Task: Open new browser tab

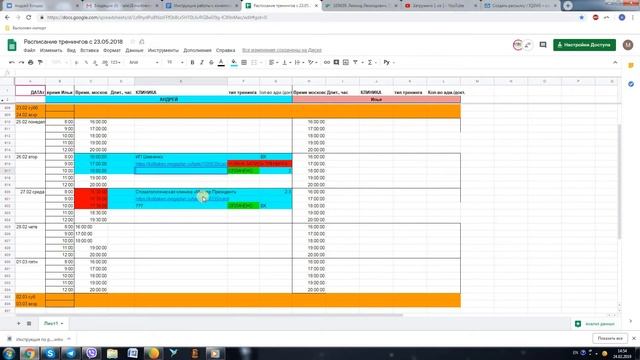Action: pos(568,6)
